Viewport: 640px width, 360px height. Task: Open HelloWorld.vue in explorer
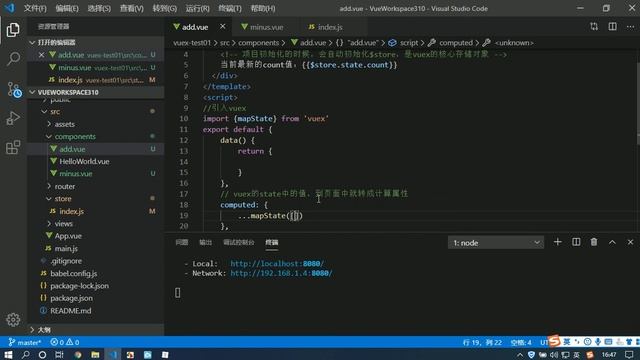click(84, 161)
